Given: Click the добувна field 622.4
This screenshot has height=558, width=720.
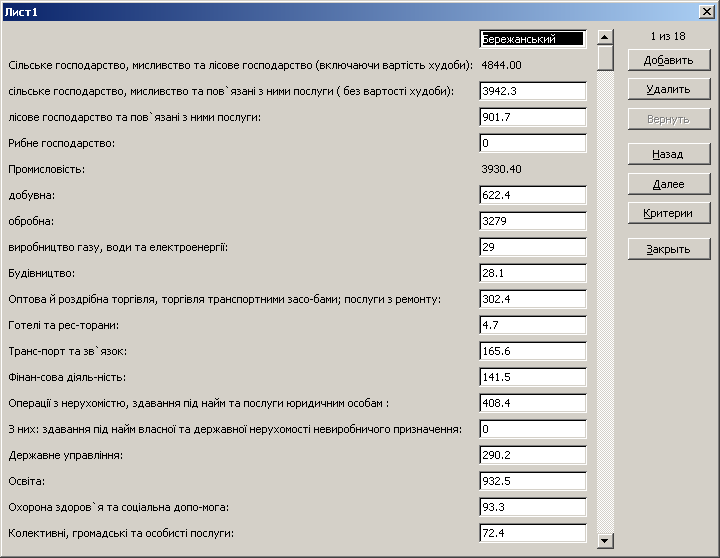Looking at the screenshot, I should (x=533, y=195).
